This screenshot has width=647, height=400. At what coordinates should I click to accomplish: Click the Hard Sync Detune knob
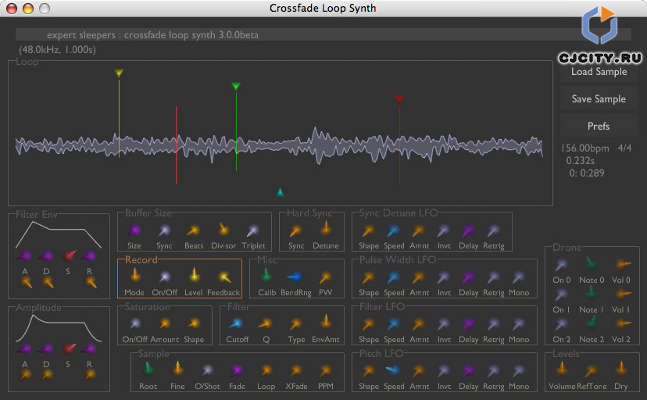326,228
